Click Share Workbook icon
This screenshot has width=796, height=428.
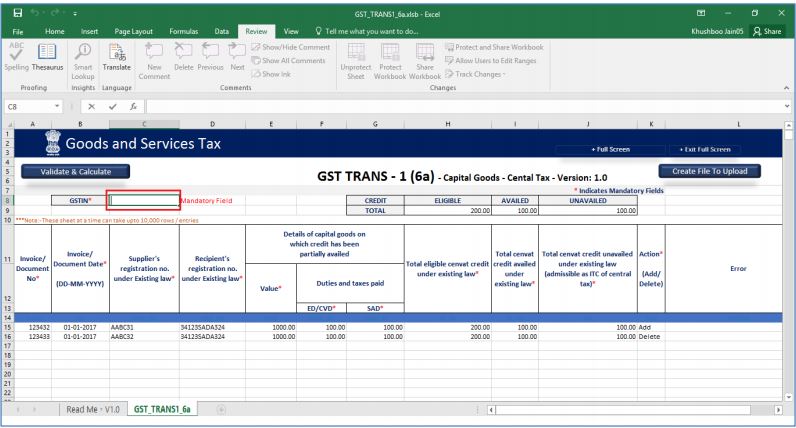pos(424,60)
